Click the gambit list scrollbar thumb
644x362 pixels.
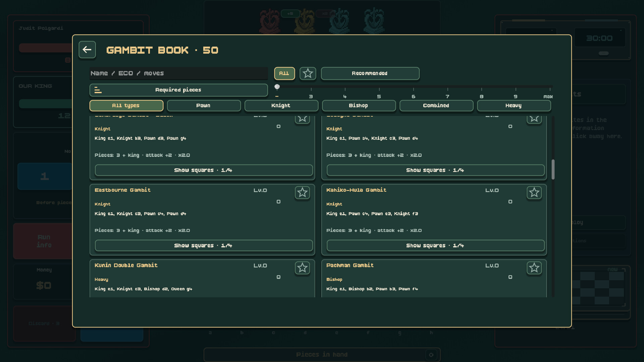coord(553,169)
